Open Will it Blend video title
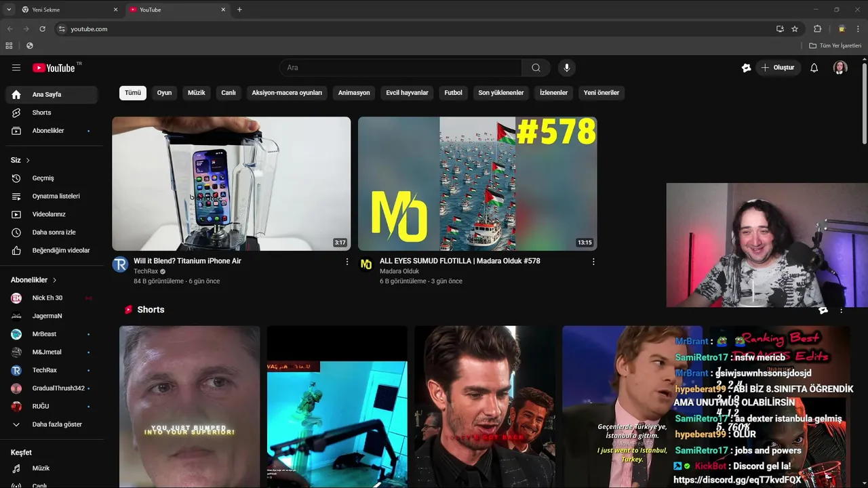 coord(187,261)
